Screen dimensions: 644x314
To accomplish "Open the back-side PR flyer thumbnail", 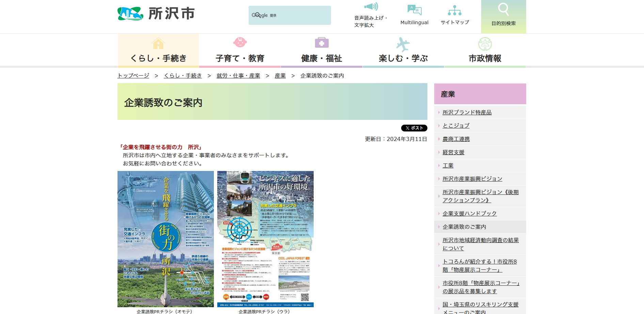I will pyautogui.click(x=265, y=239).
